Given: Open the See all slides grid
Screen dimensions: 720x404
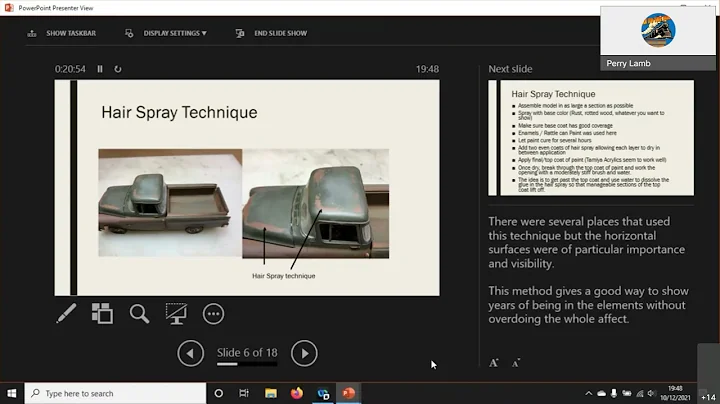Looking at the screenshot, I should 102,314.
